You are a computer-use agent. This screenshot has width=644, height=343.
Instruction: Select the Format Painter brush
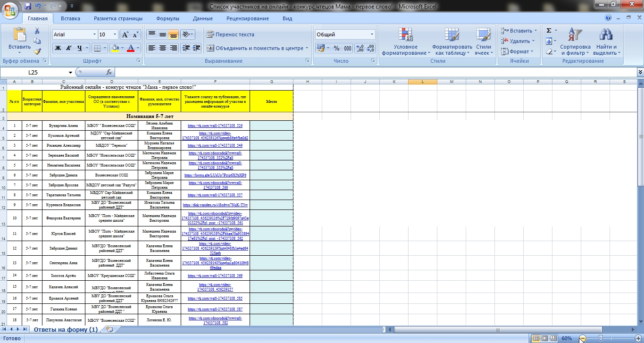[x=37, y=51]
